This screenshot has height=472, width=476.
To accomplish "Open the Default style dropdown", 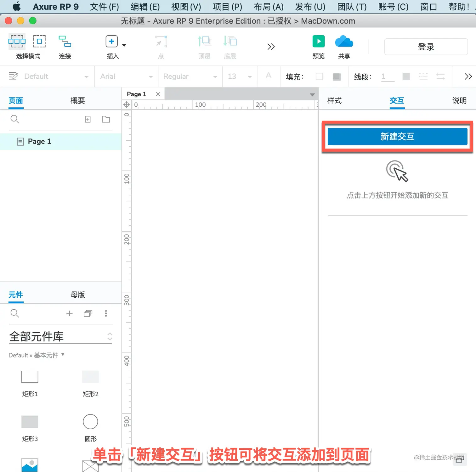I will pos(86,77).
